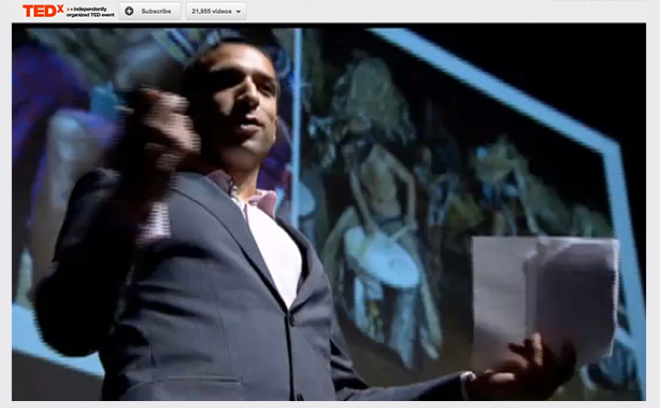This screenshot has height=408, width=660.
Task: Click the TEDx talk video frame
Action: tap(329, 212)
